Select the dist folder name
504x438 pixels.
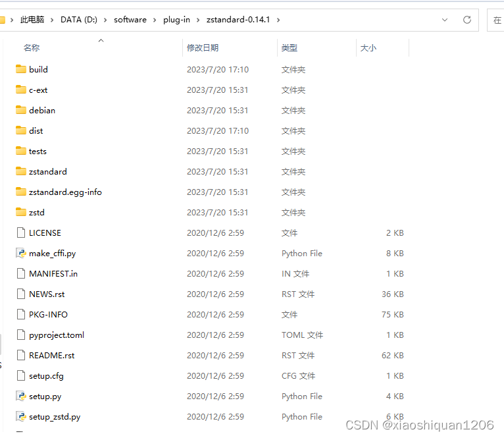point(36,130)
